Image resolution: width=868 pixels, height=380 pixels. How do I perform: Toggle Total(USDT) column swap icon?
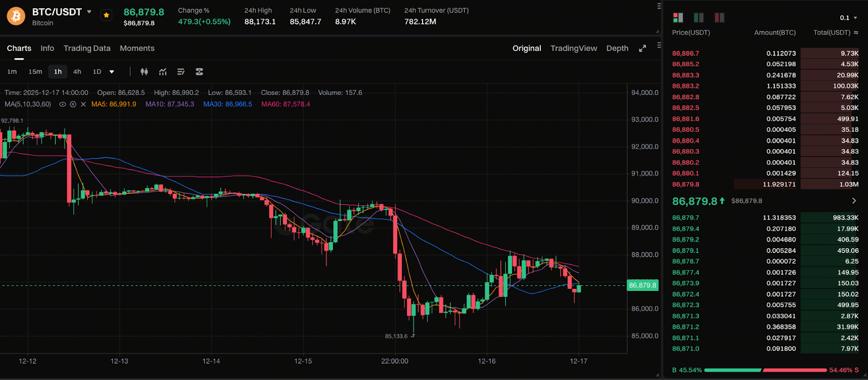856,33
